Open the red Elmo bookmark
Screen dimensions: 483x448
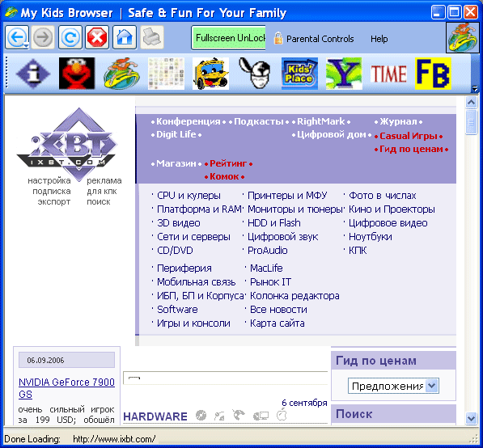(77, 74)
